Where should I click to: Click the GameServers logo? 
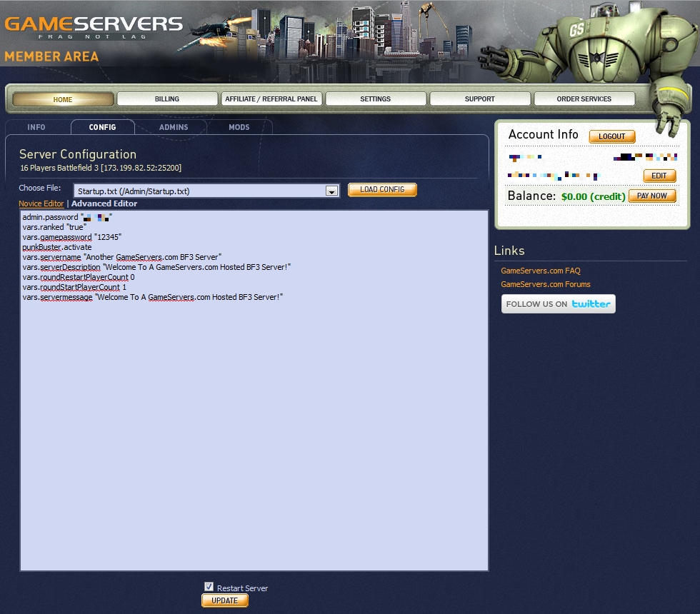[x=94, y=27]
